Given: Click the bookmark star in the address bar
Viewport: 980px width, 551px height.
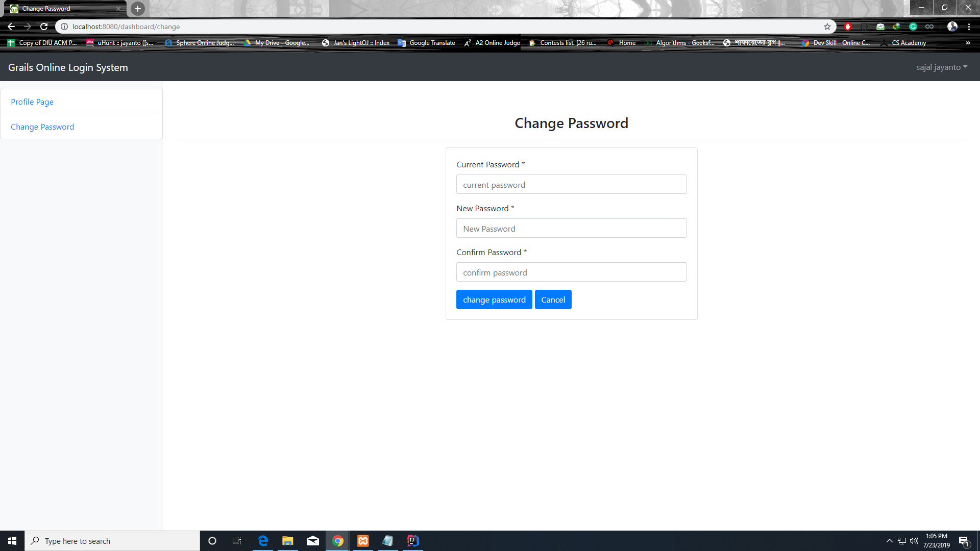Looking at the screenshot, I should 828,27.
